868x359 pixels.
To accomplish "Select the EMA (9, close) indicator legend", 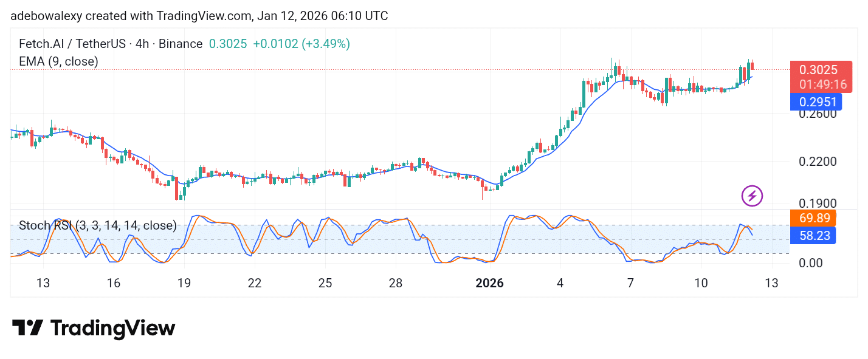I will [58, 61].
